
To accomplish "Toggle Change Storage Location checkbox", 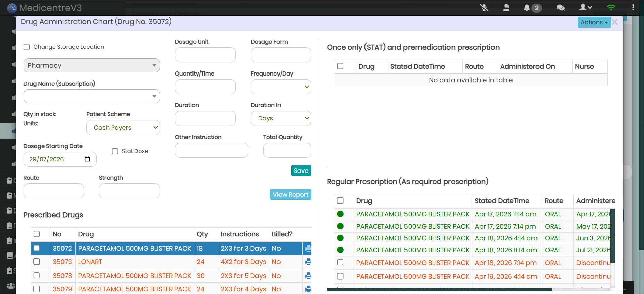I will pos(27,47).
